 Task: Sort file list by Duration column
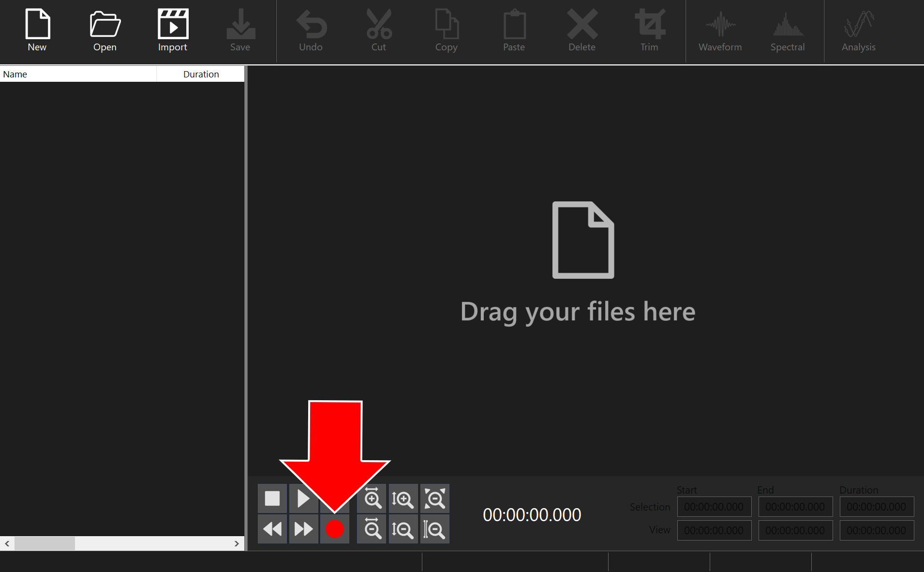[201, 74]
